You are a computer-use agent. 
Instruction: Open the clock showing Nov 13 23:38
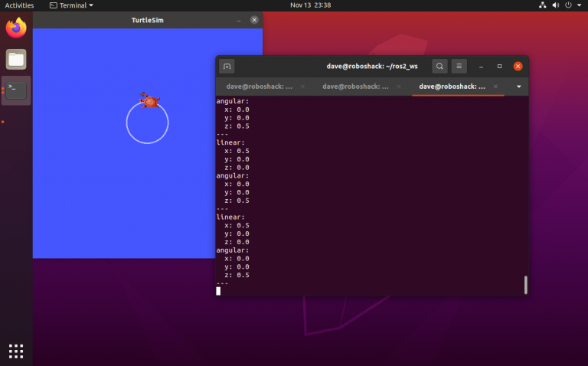tap(310, 5)
